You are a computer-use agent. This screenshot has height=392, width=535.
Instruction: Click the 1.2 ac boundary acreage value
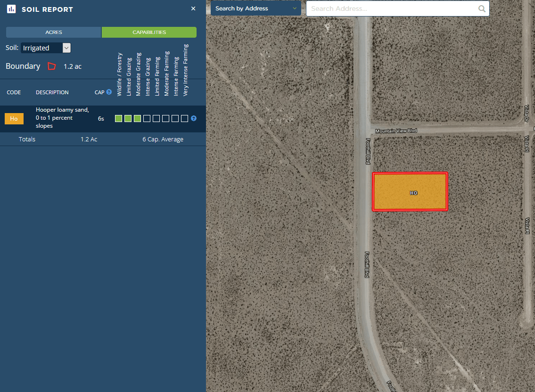[x=72, y=66]
